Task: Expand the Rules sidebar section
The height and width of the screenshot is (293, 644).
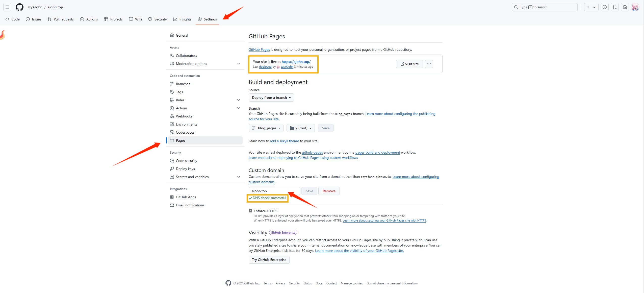Action: click(238, 100)
